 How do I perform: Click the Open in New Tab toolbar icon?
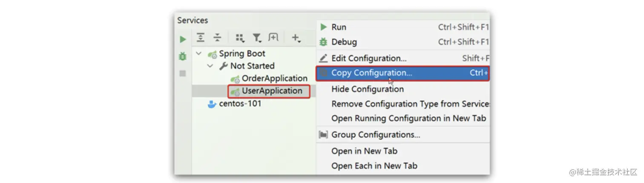273,38
